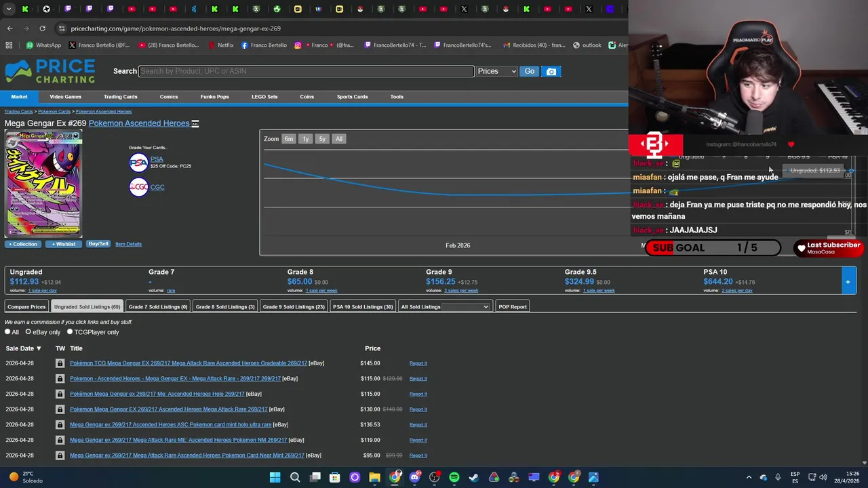
Task: Click the PSA grading logo icon
Action: (x=138, y=163)
